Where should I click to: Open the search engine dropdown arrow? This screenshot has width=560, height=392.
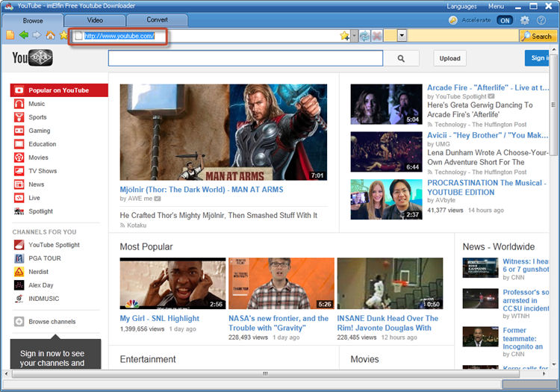point(402,36)
